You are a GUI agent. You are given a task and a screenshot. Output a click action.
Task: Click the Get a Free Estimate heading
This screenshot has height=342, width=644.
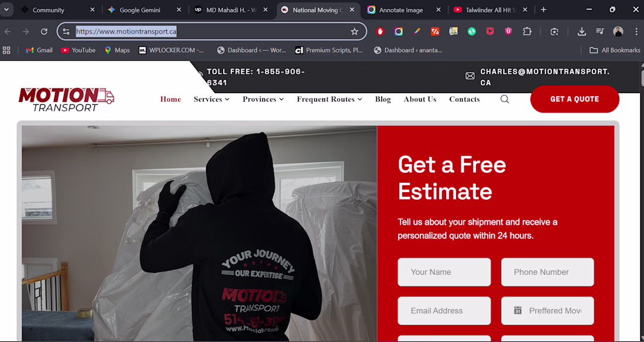(x=452, y=177)
